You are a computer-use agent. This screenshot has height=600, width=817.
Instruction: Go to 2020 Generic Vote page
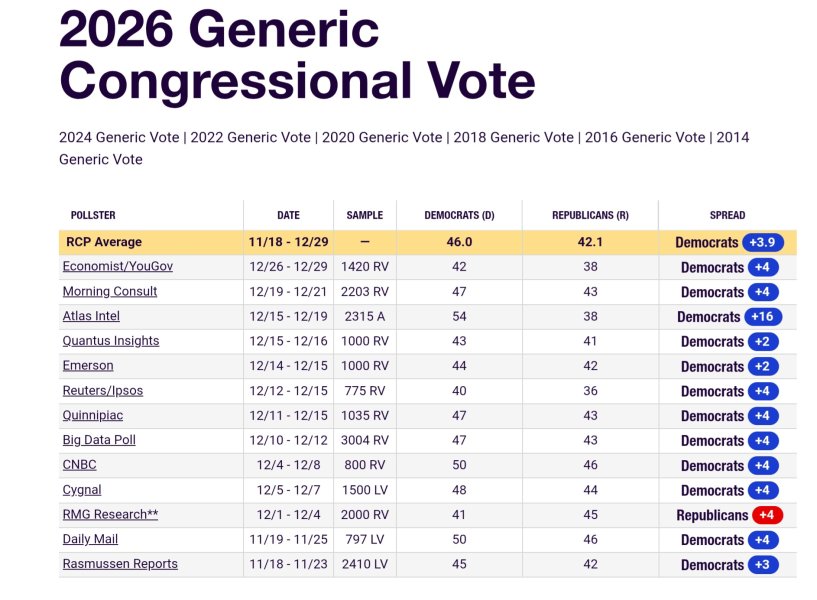[385, 138]
